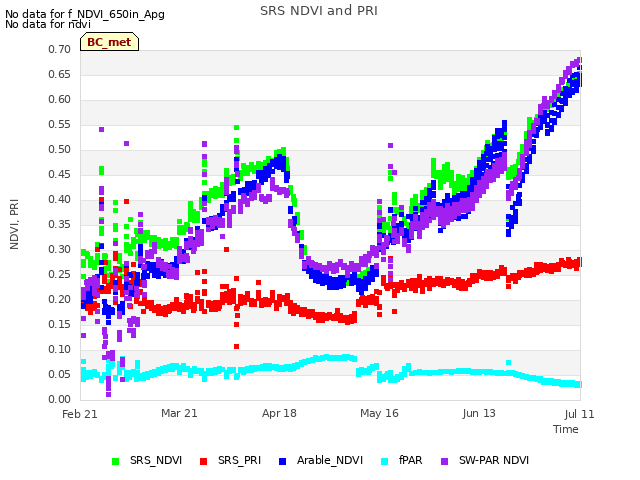
Task: Click the 0.60 y-axis tick label
Action: [x=60, y=99]
